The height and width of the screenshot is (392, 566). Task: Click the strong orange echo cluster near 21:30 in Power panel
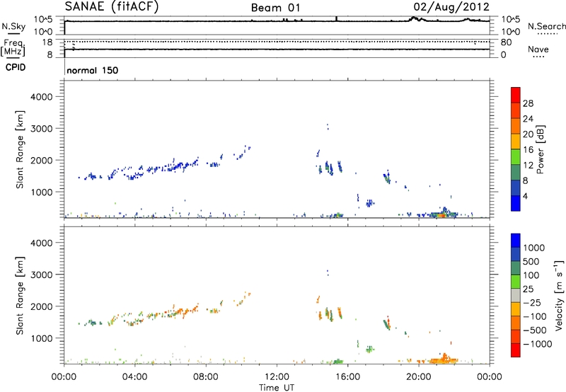point(443,214)
